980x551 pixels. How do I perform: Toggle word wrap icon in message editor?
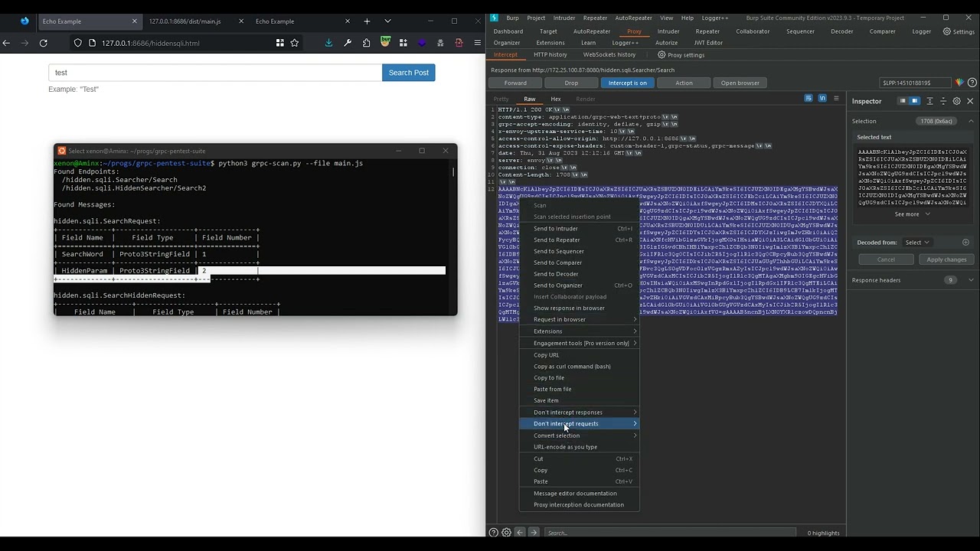point(808,99)
